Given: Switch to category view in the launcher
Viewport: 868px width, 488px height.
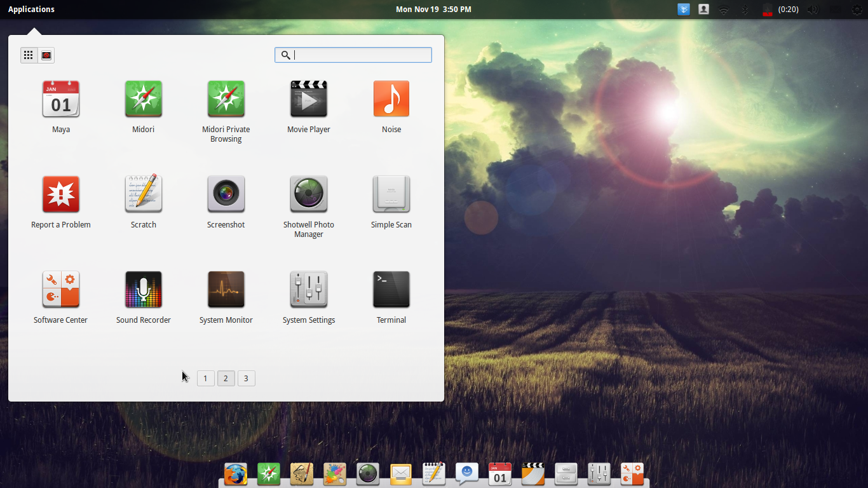Looking at the screenshot, I should (x=45, y=55).
